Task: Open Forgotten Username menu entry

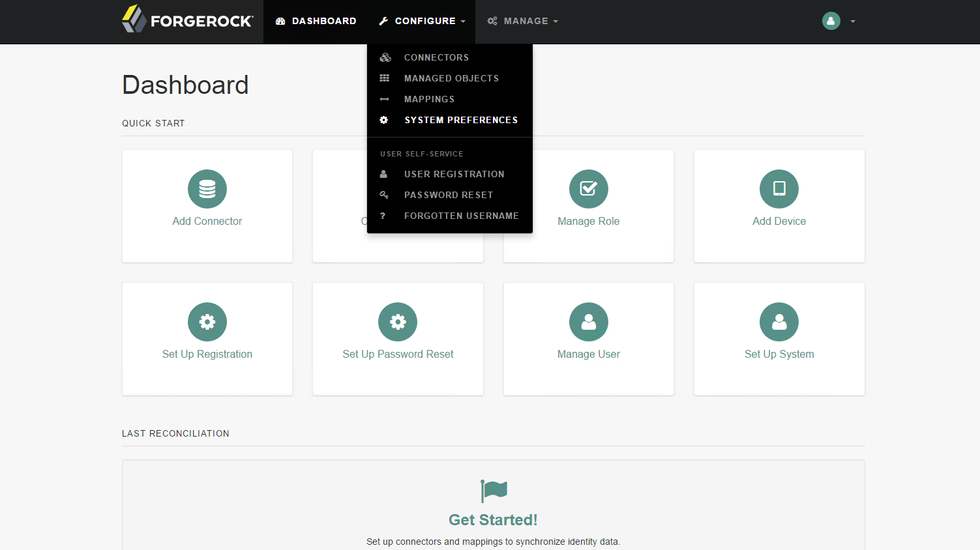Action: pos(450,216)
